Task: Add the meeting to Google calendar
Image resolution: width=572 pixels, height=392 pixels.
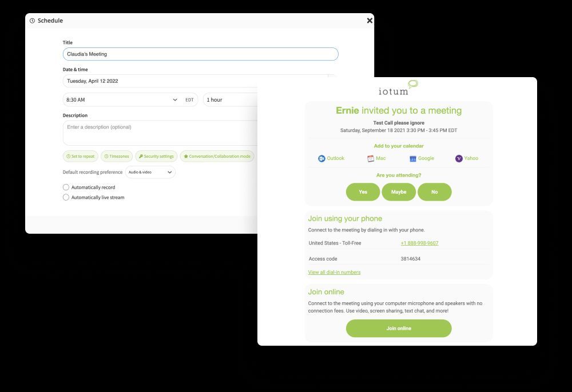Action: click(422, 158)
